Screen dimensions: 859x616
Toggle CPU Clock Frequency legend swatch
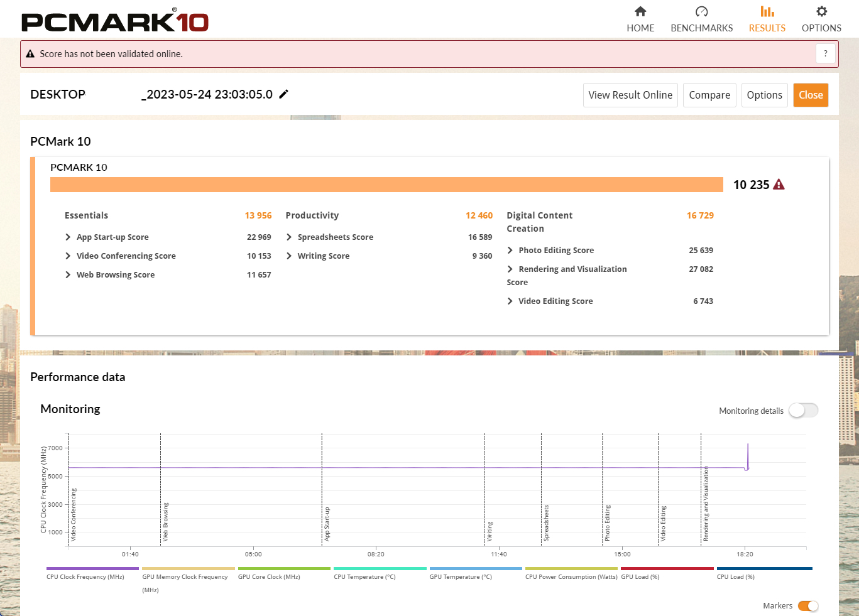pyautogui.click(x=92, y=569)
